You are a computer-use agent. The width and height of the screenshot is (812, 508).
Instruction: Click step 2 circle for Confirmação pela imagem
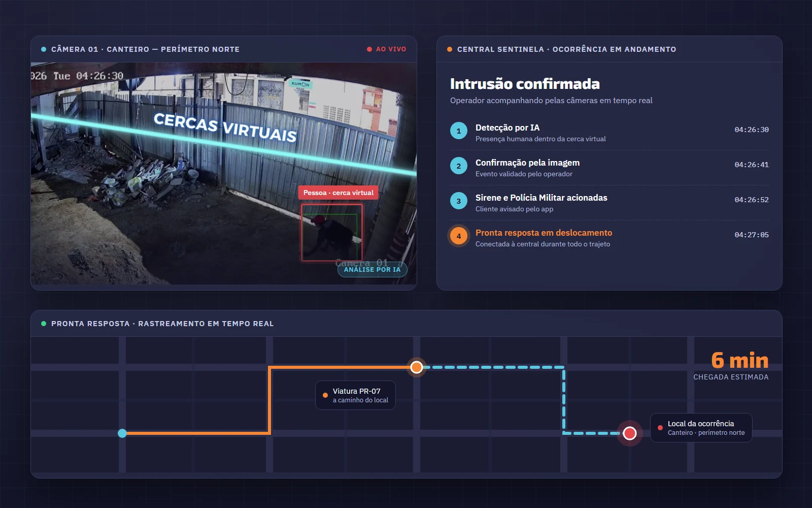click(x=459, y=166)
